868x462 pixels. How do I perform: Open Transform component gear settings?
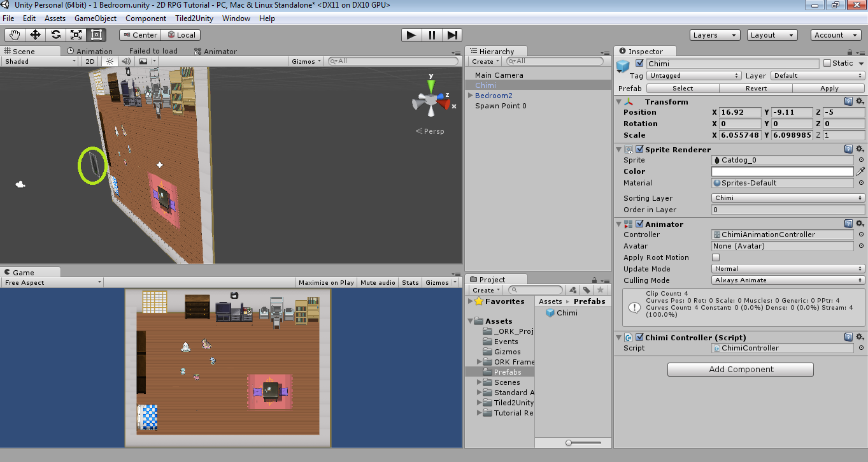(860, 101)
